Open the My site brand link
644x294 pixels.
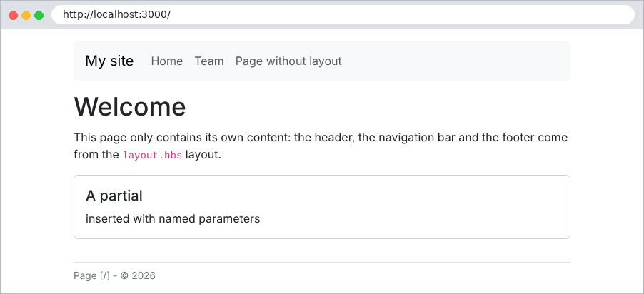[109, 61]
